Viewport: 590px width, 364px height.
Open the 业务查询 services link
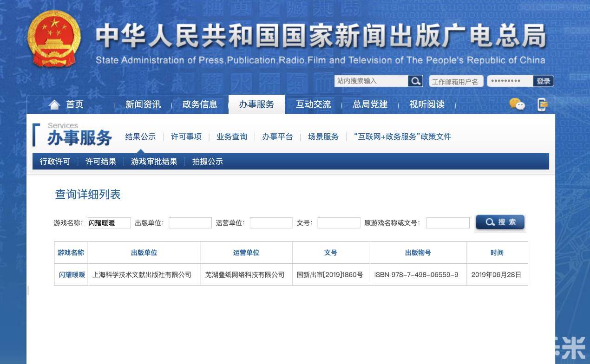[x=232, y=136]
